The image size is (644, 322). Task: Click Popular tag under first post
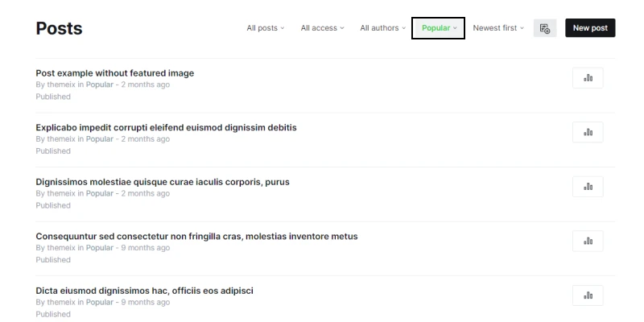[100, 85]
